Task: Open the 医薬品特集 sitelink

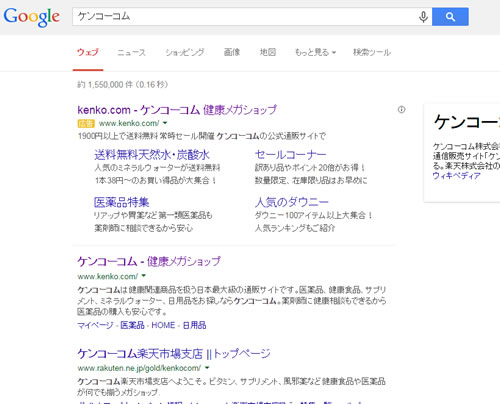Action: 121,202
